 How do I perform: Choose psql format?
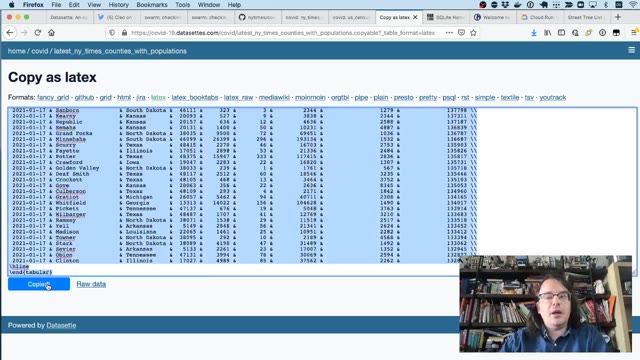point(449,98)
